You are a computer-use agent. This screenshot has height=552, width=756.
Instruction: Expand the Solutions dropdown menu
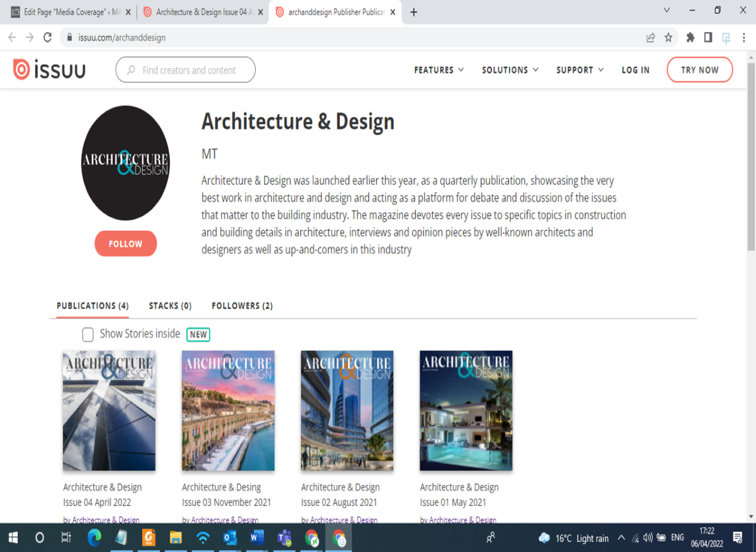[510, 70]
